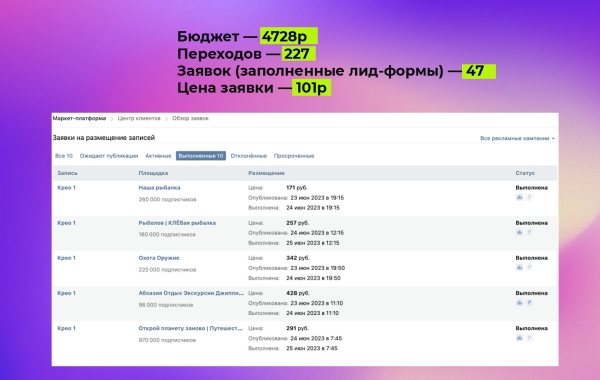The image size is (600, 380).
Task: Click the highlighted 227 transitions value
Action: [x=299, y=54]
